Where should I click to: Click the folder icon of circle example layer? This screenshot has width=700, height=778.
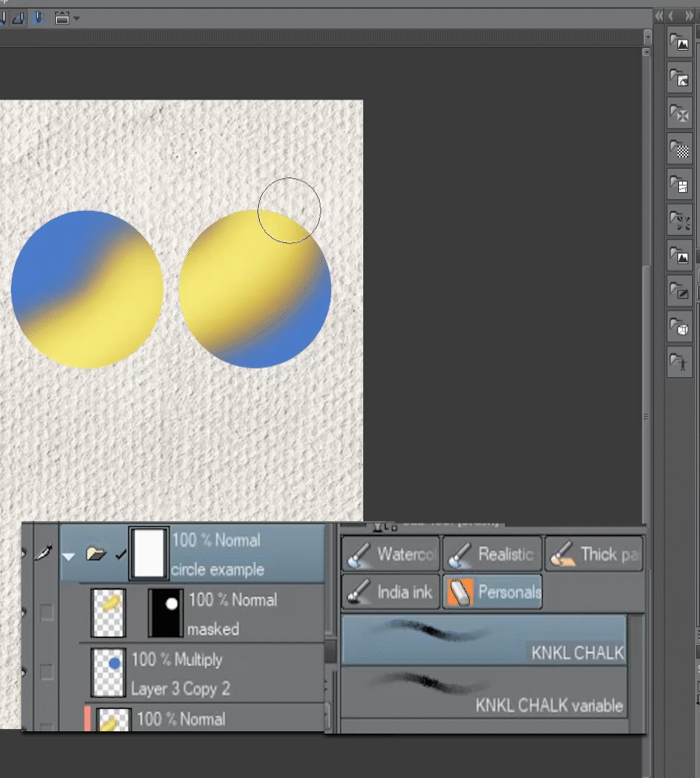(x=96, y=555)
